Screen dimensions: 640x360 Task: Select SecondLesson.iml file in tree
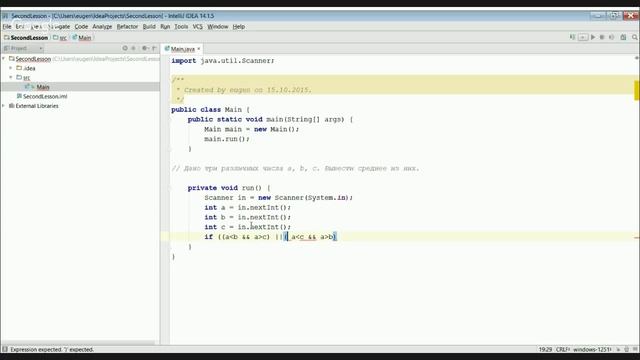pyautogui.click(x=45, y=96)
